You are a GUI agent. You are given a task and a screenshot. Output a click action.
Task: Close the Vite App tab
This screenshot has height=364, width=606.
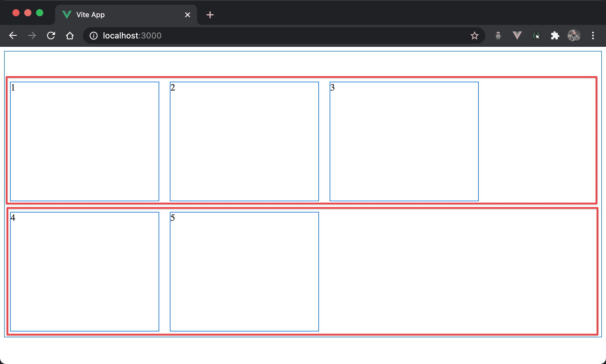pyautogui.click(x=188, y=15)
